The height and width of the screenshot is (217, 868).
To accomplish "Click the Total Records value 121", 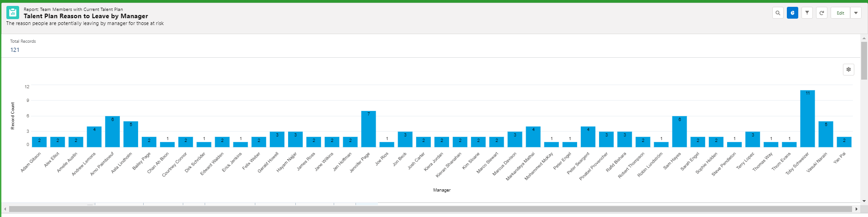I will point(15,50).
